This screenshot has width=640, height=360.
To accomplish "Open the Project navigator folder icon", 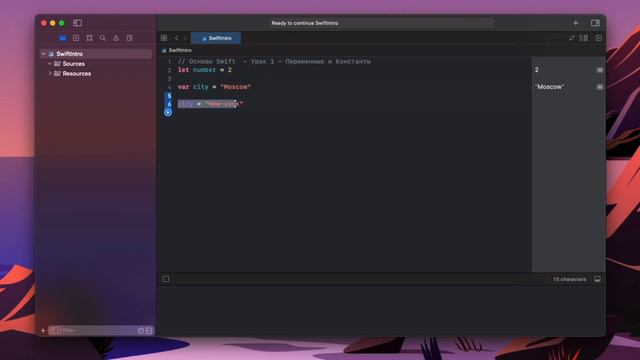I will (62, 38).
